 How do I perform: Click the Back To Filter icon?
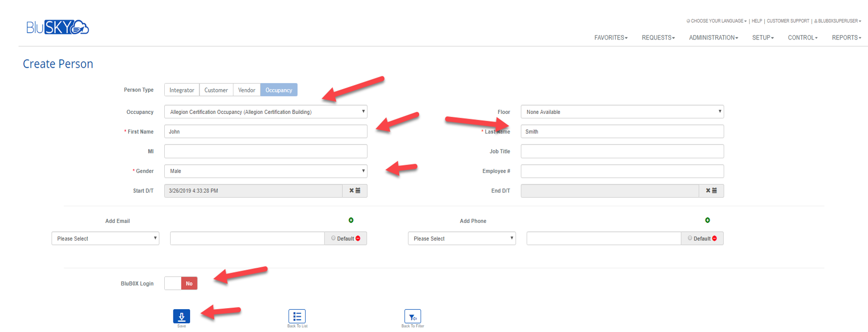[412, 316]
